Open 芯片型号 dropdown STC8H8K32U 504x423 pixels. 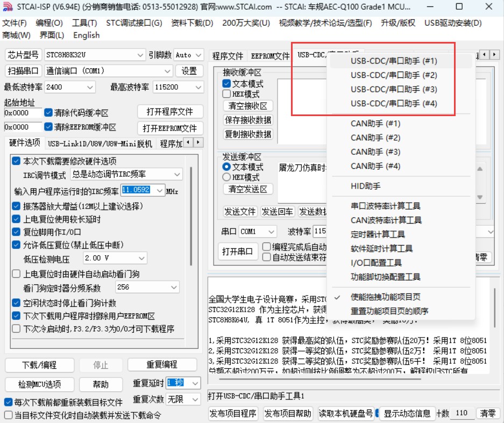[x=95, y=55]
